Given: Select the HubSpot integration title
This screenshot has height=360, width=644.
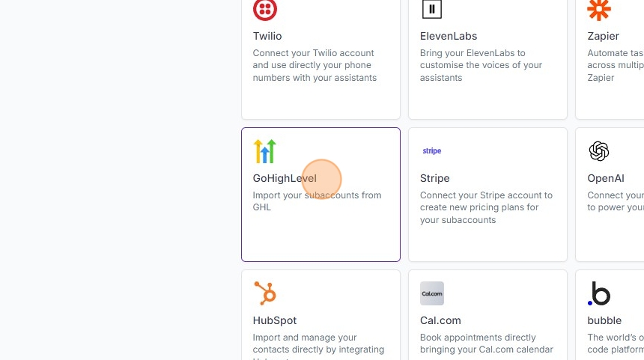Looking at the screenshot, I should click(x=275, y=320).
